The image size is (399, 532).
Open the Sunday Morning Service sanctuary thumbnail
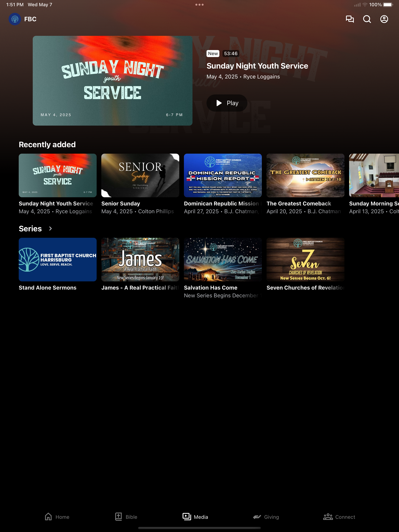pyautogui.click(x=374, y=175)
